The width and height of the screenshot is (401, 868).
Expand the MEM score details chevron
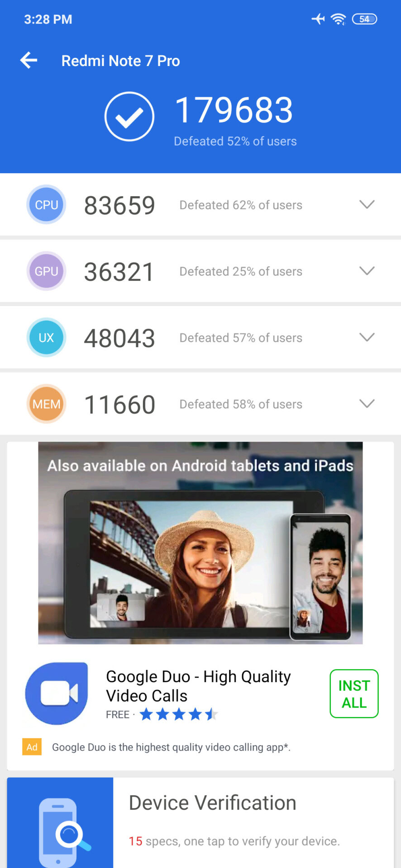click(x=367, y=404)
